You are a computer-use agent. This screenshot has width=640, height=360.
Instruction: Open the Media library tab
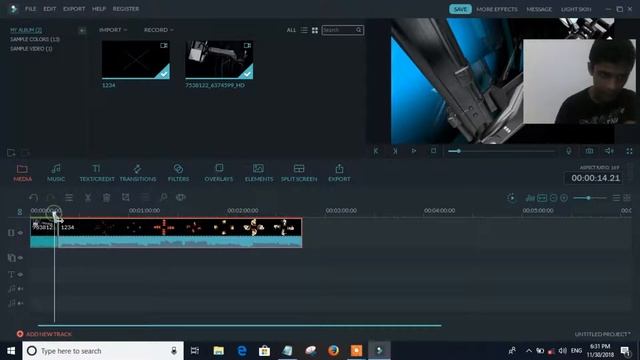click(x=22, y=173)
